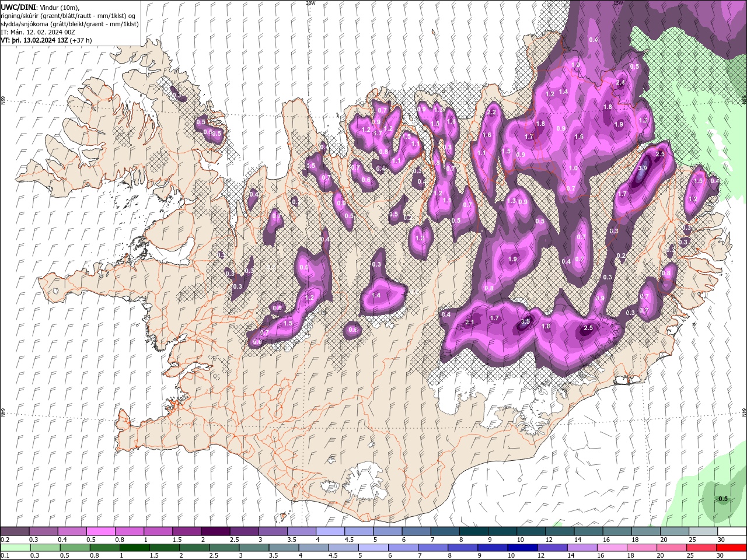Screen dimensions: 747x560
Task: Click the 'rigning/skúrir' legend description line
Action: point(68,15)
